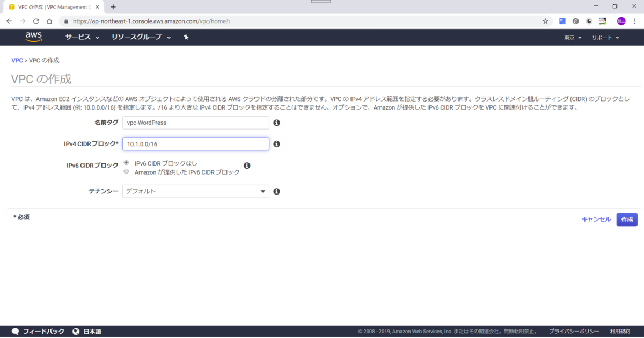Open the サポート dropdown
This screenshot has width=644, height=338.
tap(605, 38)
